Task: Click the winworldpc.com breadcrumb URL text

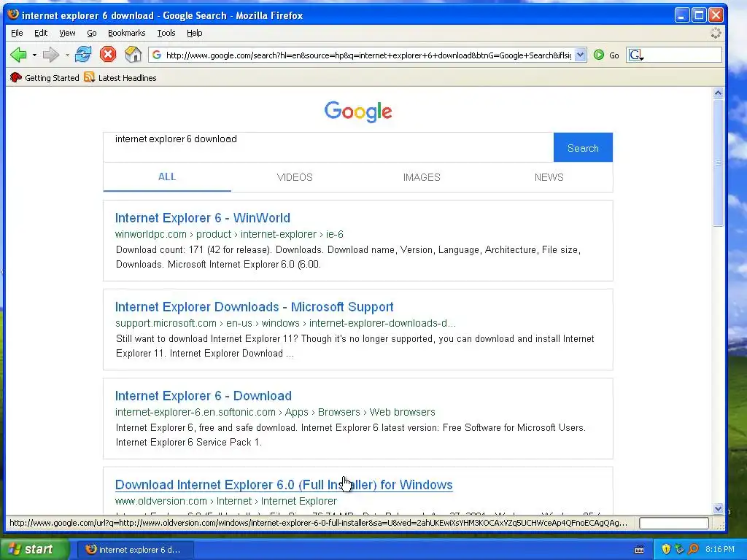Action: pos(229,234)
